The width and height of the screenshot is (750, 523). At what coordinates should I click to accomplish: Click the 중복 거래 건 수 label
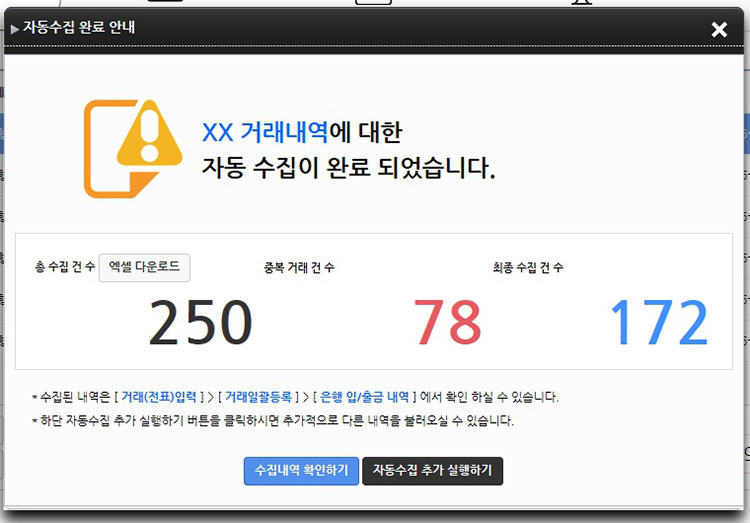(299, 267)
